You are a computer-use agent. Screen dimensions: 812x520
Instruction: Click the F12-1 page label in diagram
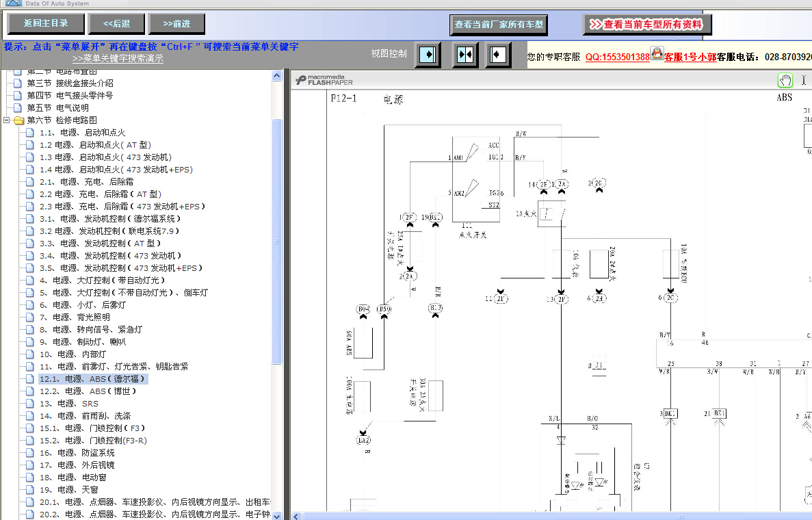(x=344, y=98)
